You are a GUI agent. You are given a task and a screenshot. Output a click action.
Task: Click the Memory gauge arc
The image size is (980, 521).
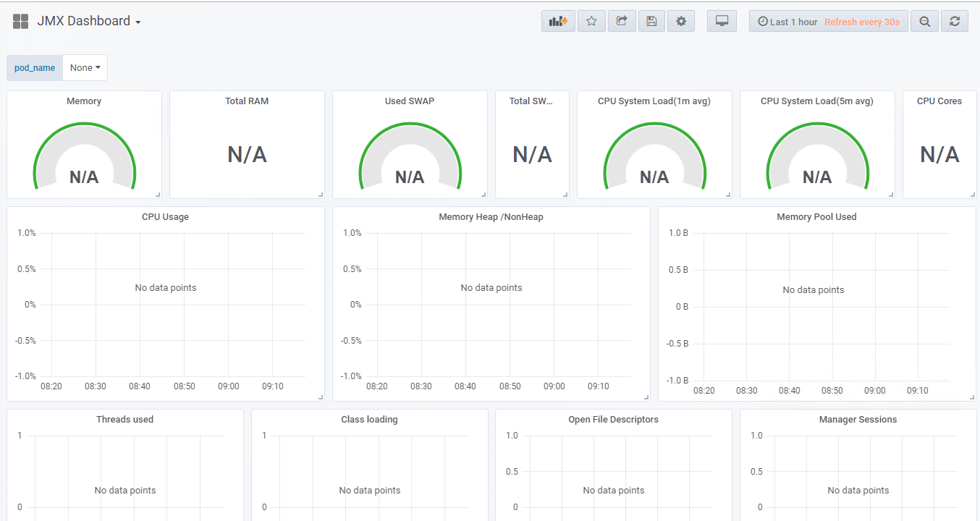coord(84,127)
